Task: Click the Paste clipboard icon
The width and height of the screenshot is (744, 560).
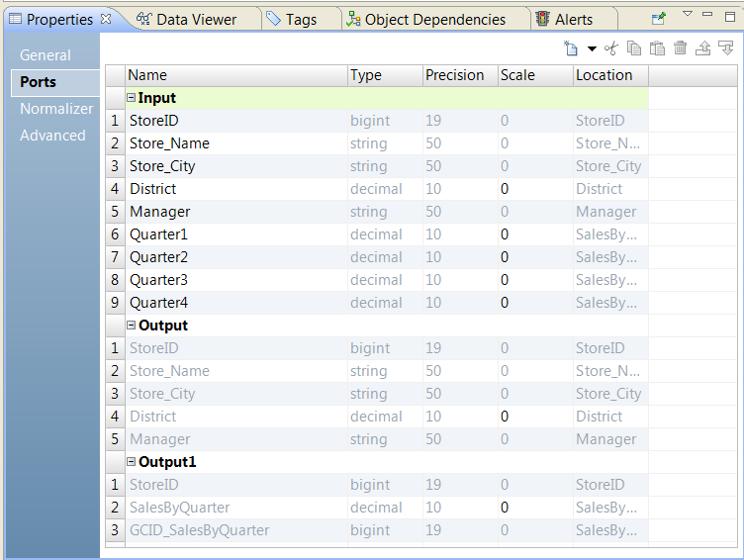Action: [x=657, y=47]
